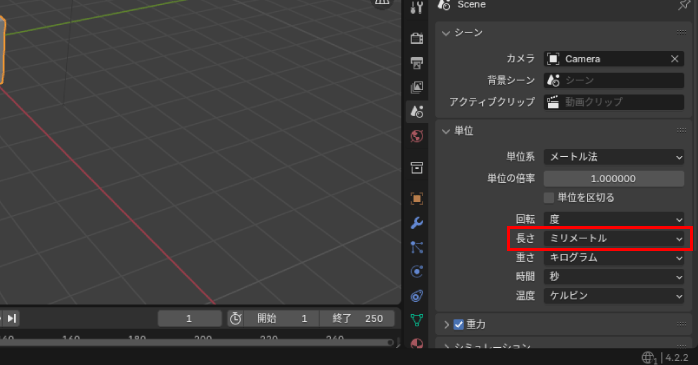Image resolution: width=698 pixels, height=365 pixels.
Task: Open the 温度 ケルビン dropdown
Action: tap(614, 296)
